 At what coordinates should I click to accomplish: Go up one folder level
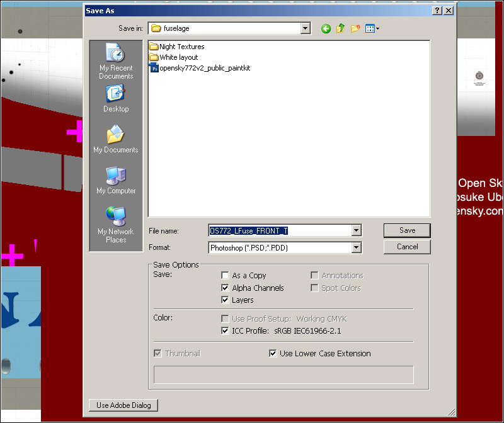click(341, 28)
